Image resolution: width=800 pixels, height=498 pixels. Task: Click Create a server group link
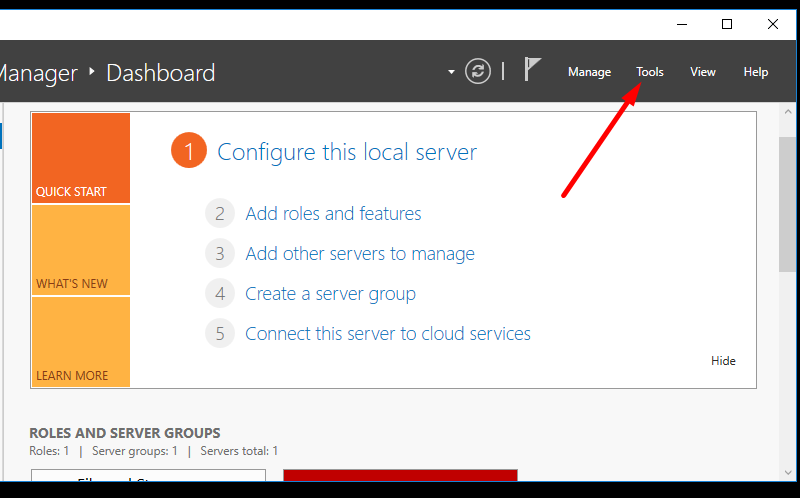point(330,294)
